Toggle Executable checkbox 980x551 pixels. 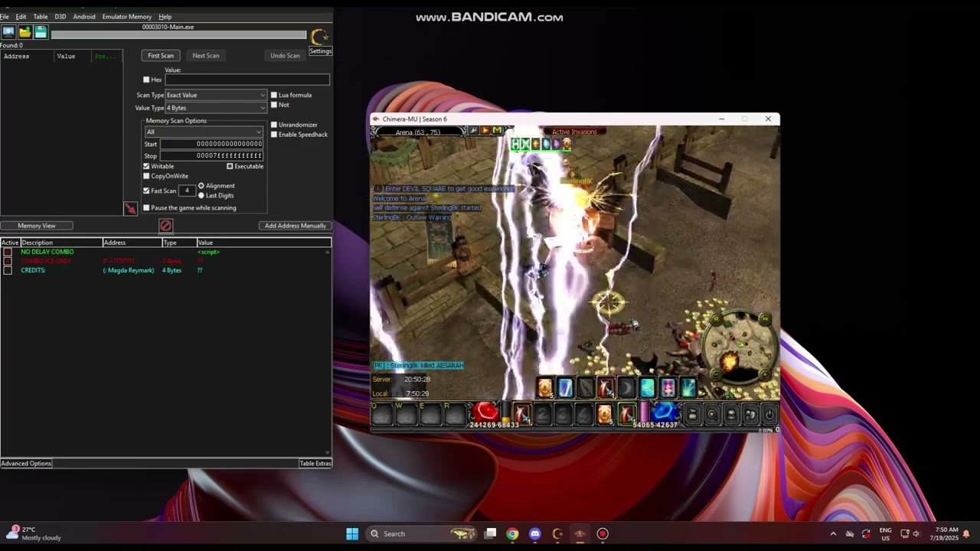230,166
